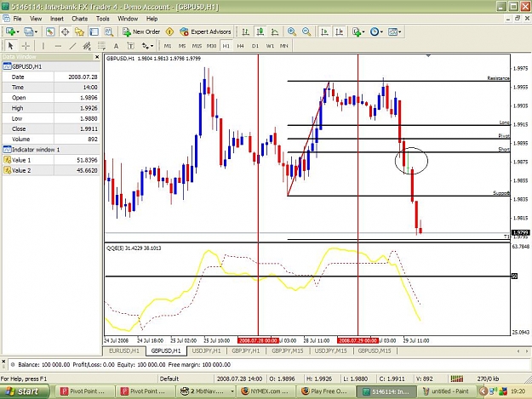Viewport: 532px width, 399px height.
Task: Open 'untitled - Paint' from the taskbar
Action: 446,391
